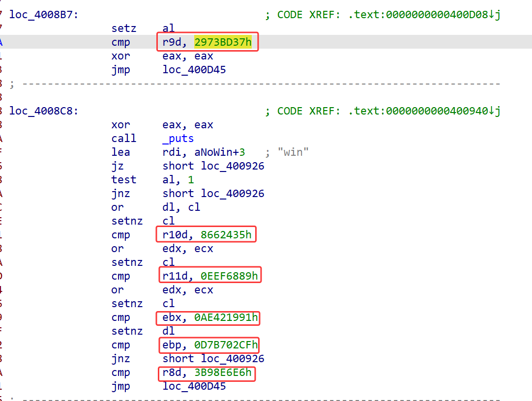Click the lea mnemonic
Screen dimensions: 532x401
point(120,152)
